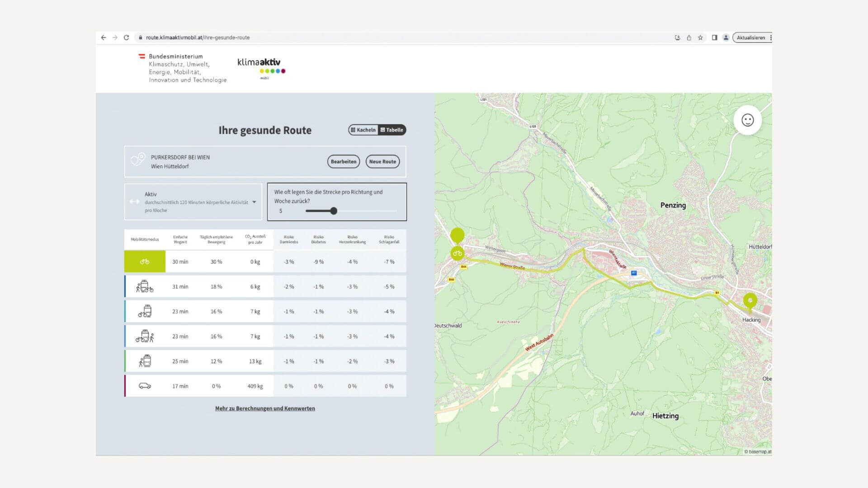Click the destination pin at Hacking
The width and height of the screenshot is (868, 488).
(750, 301)
